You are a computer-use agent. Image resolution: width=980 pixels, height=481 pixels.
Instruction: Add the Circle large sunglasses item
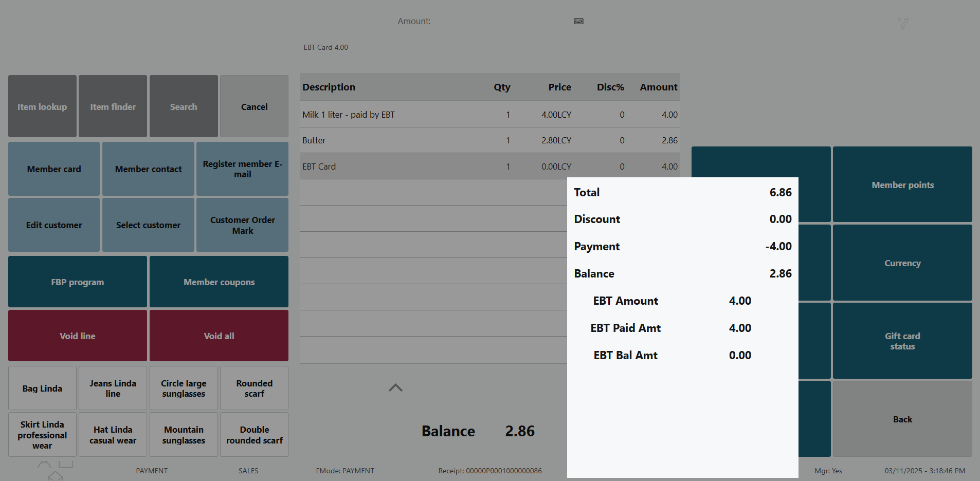[184, 388]
